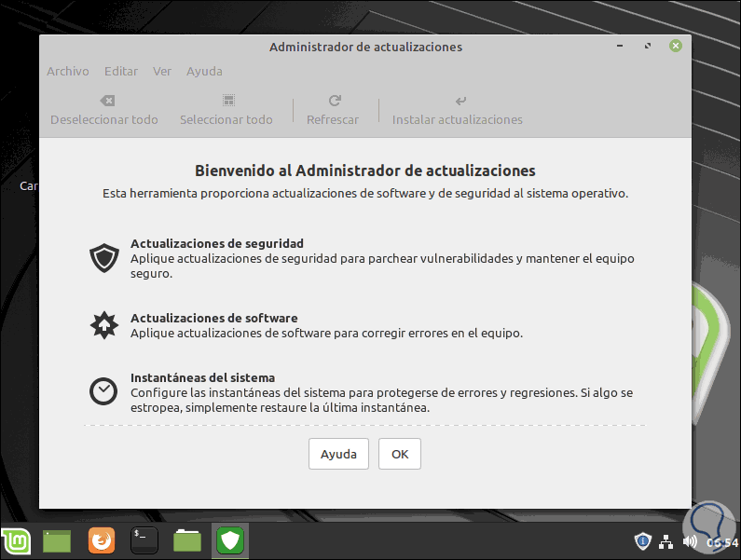Minimize the Administrador de actualizaciones window
The height and width of the screenshot is (560, 741).
click(620, 46)
